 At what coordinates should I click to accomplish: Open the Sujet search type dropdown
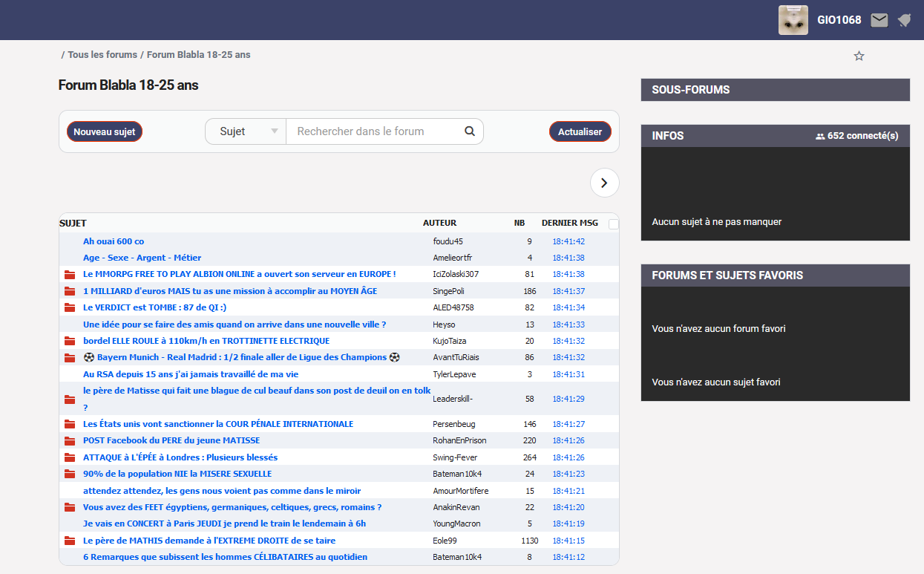click(x=246, y=131)
